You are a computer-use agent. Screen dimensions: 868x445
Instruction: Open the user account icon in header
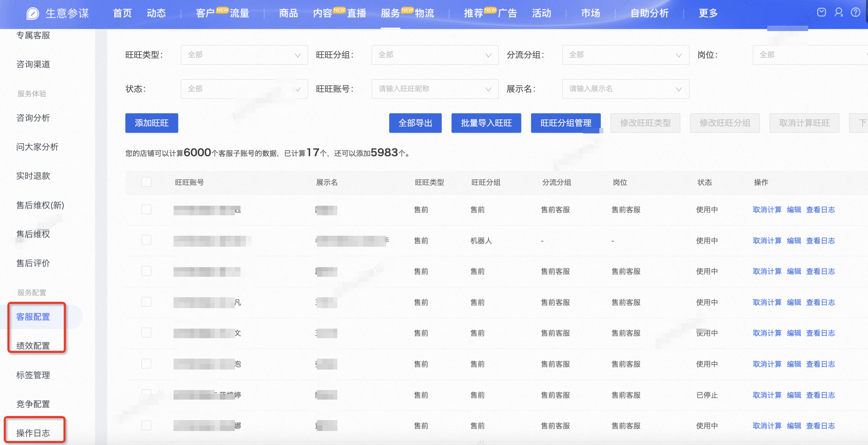[838, 13]
